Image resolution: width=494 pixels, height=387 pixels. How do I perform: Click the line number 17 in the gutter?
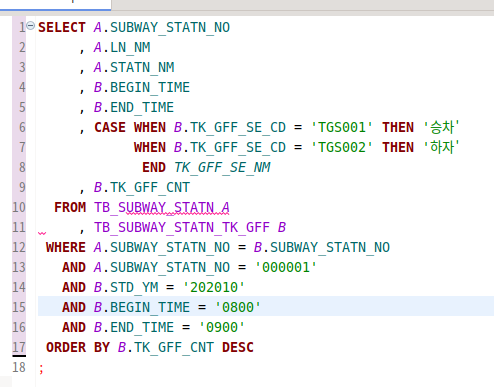point(19,347)
